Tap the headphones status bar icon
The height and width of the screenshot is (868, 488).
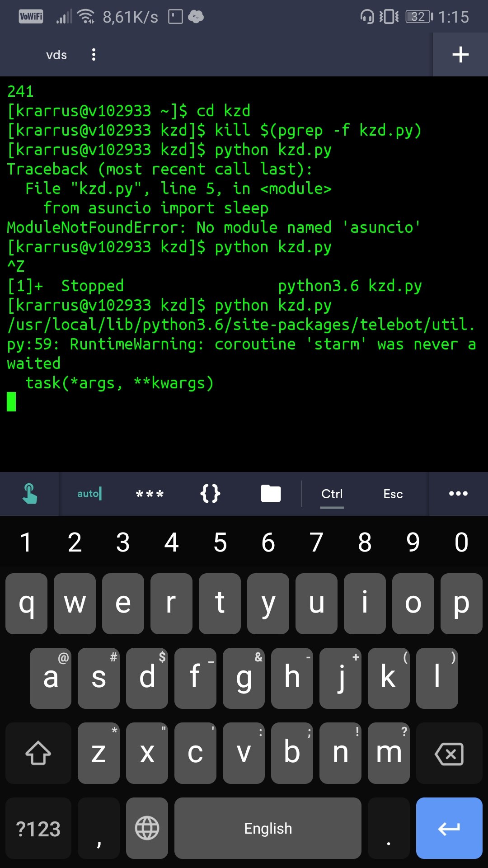(x=367, y=17)
